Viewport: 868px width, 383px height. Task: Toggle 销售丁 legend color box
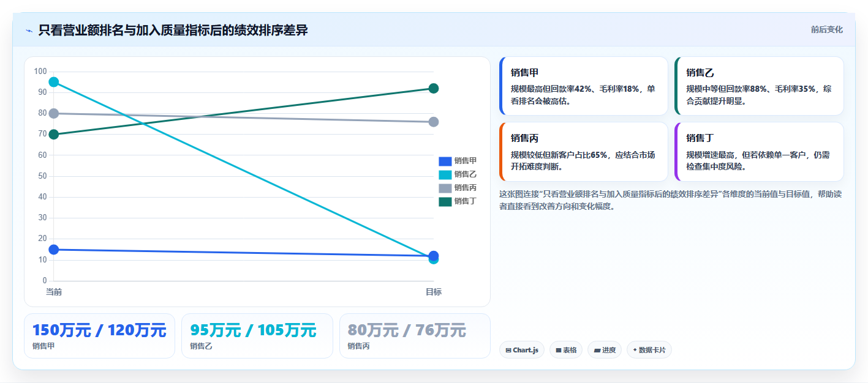coord(445,201)
